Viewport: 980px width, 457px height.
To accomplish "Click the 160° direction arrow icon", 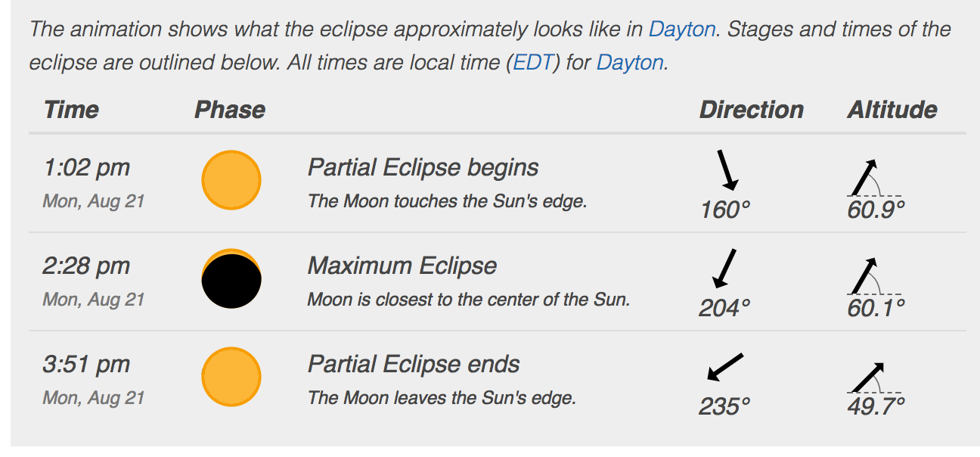I will pyautogui.click(x=727, y=169).
